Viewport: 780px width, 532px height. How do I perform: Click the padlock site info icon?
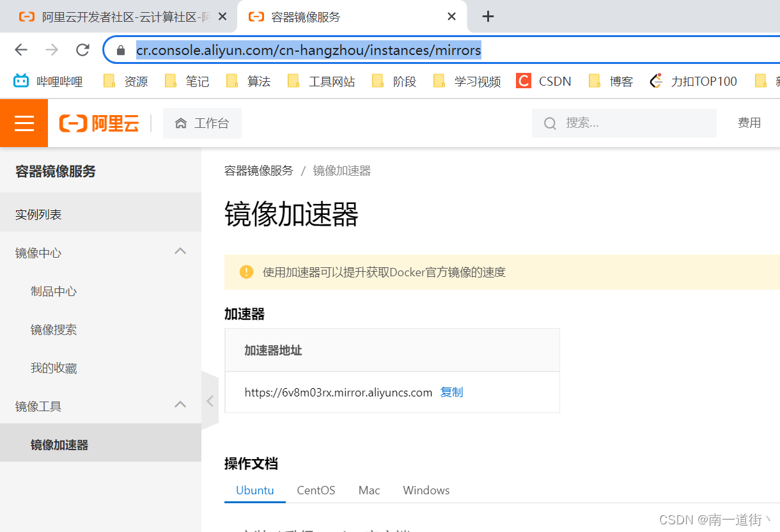[121, 50]
